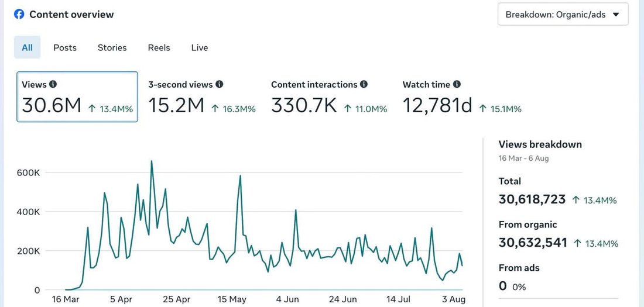The image size is (644, 307).
Task: Switch to the Reels tab
Action: 159,47
